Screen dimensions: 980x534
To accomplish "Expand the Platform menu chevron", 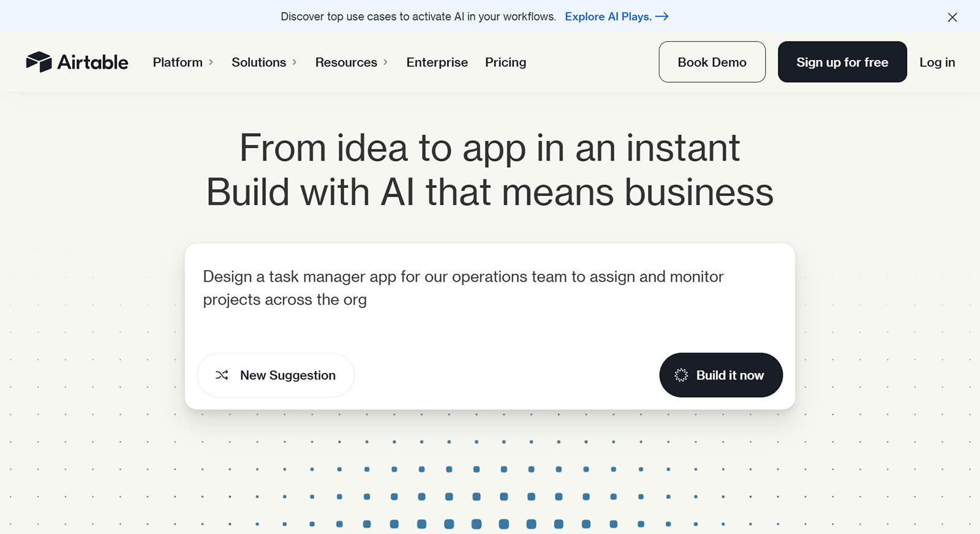I will [x=211, y=62].
